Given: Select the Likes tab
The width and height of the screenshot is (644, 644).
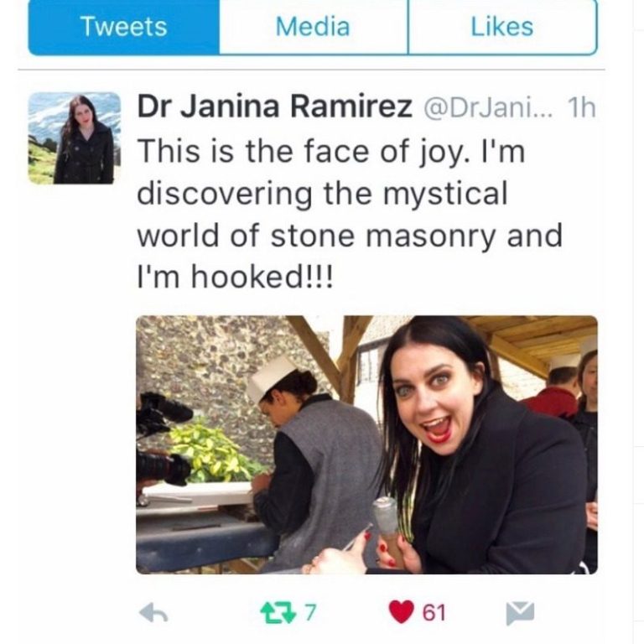Looking at the screenshot, I should pyautogui.click(x=502, y=27).
